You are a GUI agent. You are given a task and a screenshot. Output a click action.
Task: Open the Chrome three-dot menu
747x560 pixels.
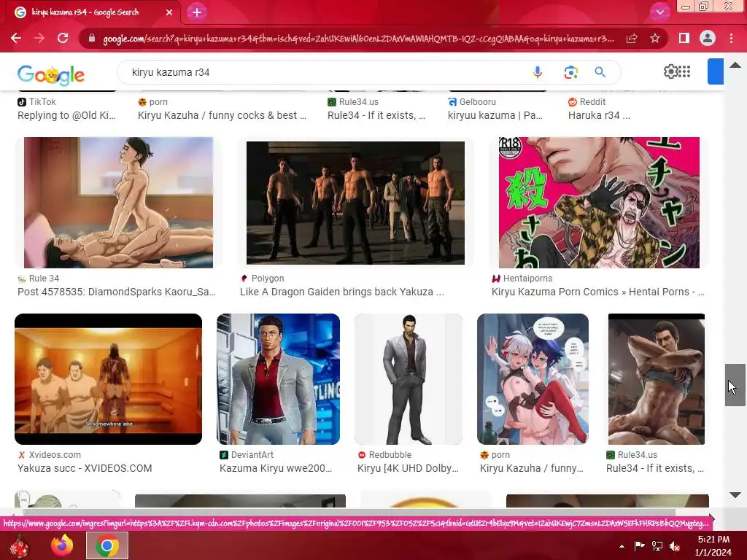coord(731,38)
